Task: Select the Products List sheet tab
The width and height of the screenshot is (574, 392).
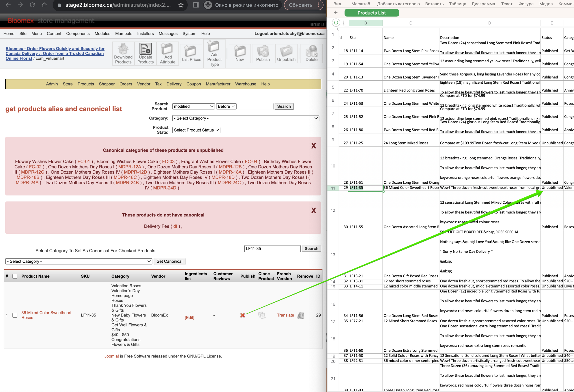Action: click(x=372, y=13)
